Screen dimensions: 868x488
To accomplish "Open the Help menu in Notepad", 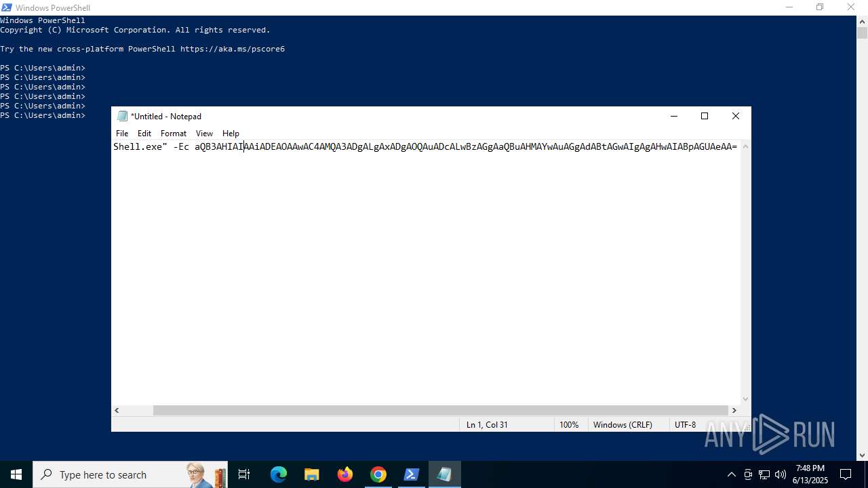I will point(231,134).
